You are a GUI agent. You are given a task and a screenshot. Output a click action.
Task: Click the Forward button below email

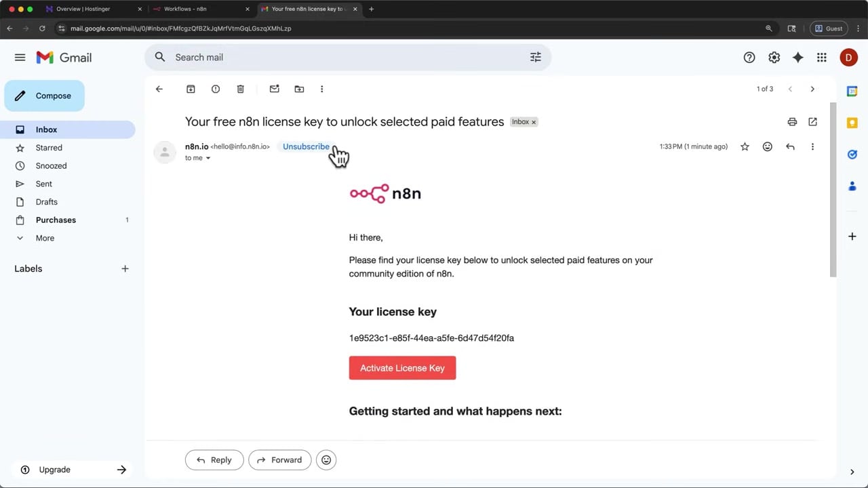[279, 460]
